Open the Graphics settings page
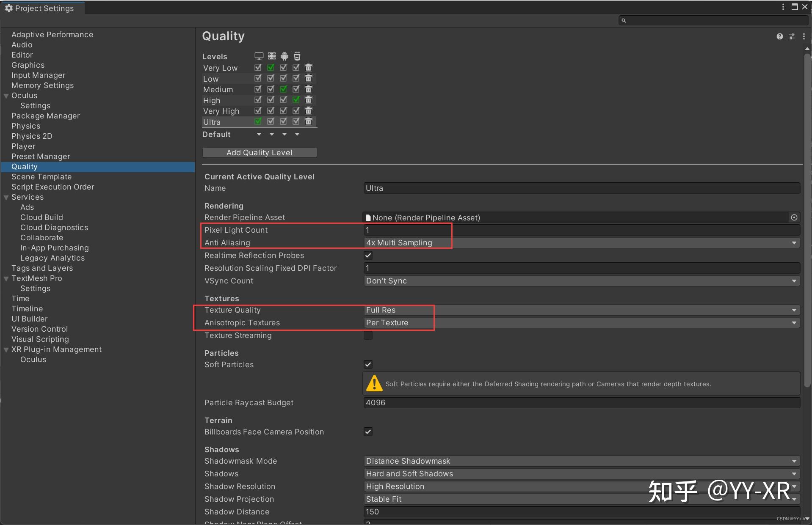 (x=28, y=65)
